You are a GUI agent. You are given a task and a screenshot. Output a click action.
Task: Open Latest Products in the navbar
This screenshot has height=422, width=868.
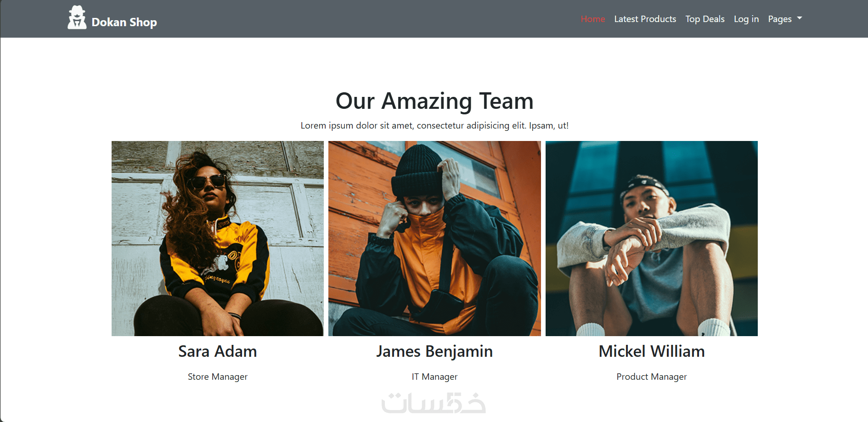(645, 19)
